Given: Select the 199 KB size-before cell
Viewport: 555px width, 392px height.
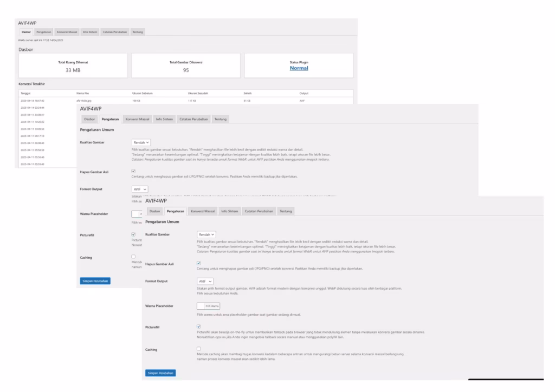Looking at the screenshot, I should [x=136, y=101].
